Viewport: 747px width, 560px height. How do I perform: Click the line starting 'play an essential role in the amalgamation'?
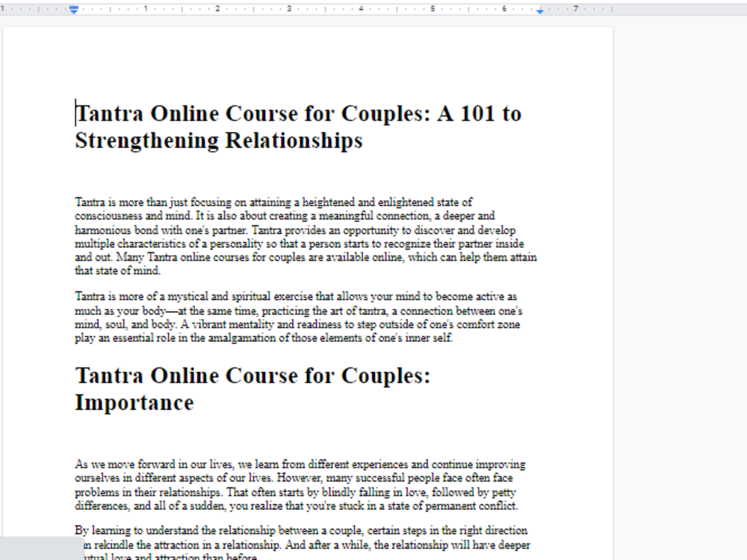(264, 338)
